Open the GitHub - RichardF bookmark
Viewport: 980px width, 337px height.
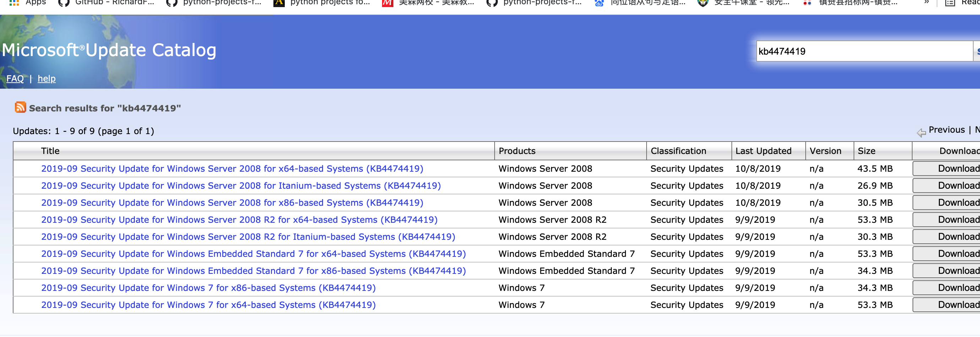[x=106, y=2]
